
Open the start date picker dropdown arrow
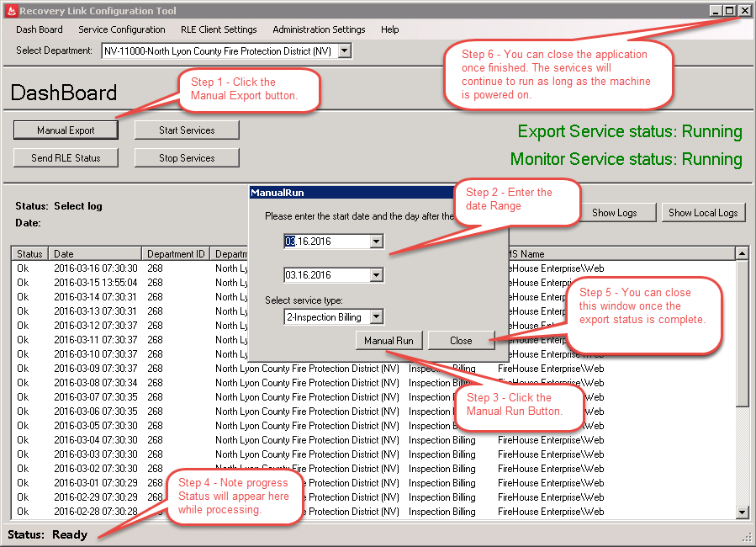[376, 242]
